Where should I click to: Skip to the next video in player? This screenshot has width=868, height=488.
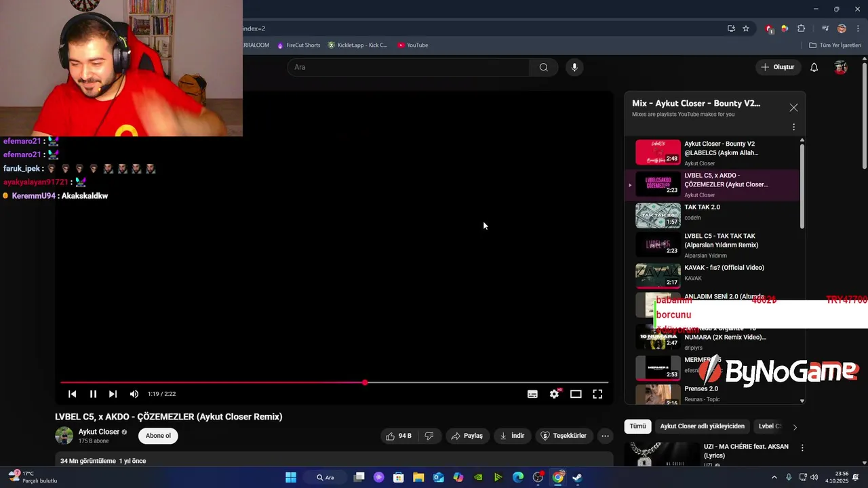click(113, 394)
